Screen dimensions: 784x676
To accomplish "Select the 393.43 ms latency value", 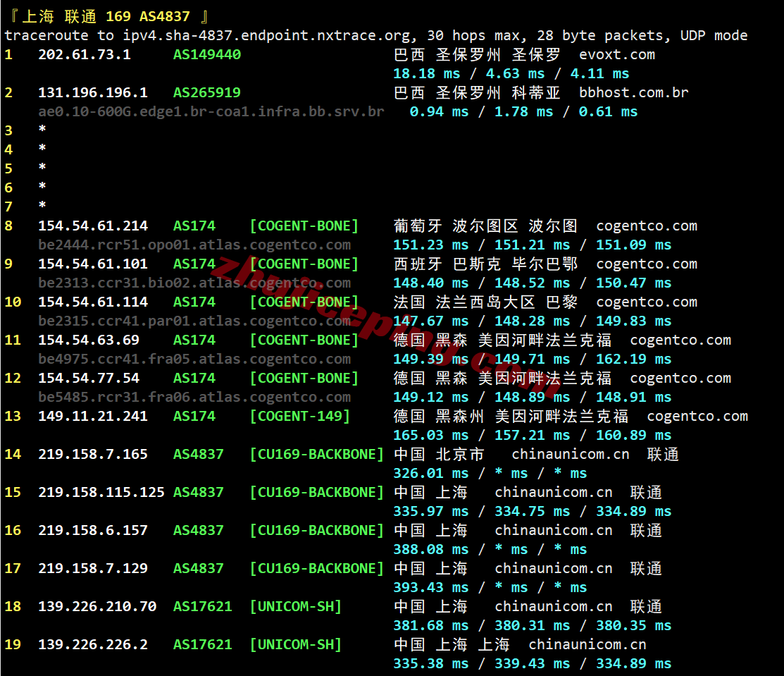I will 431,587.
